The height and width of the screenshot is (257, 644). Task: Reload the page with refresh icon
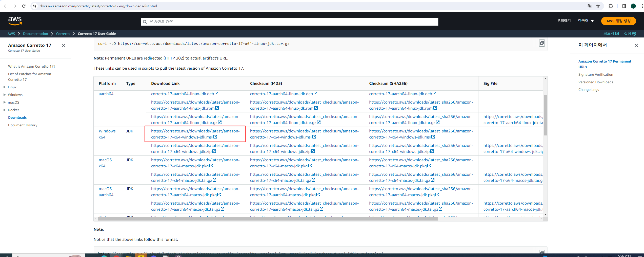coord(24,6)
